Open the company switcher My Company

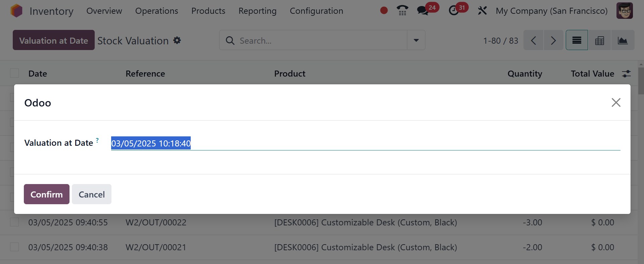[x=551, y=11]
